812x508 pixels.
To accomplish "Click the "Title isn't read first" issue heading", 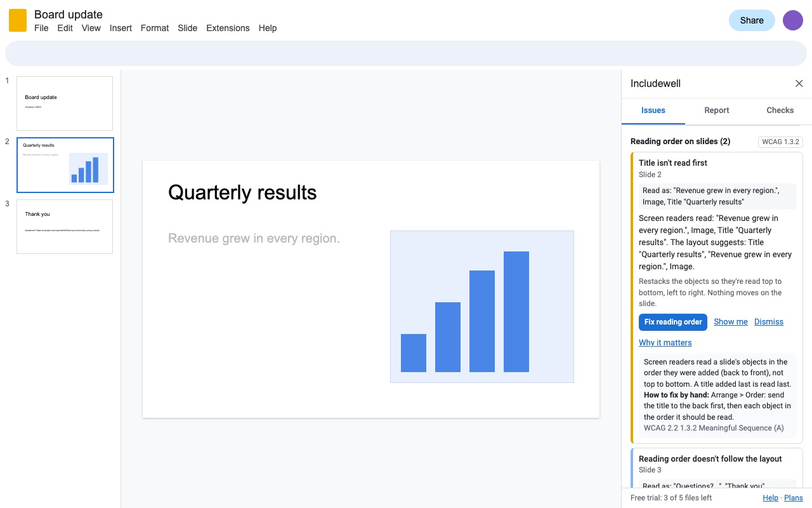I will tap(673, 163).
